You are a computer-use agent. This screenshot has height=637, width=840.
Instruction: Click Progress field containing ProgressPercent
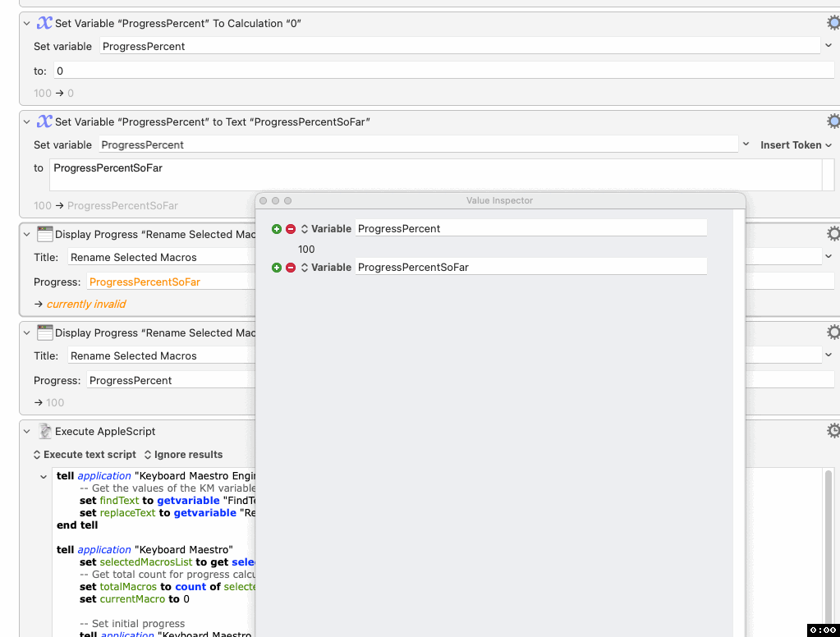(x=171, y=380)
